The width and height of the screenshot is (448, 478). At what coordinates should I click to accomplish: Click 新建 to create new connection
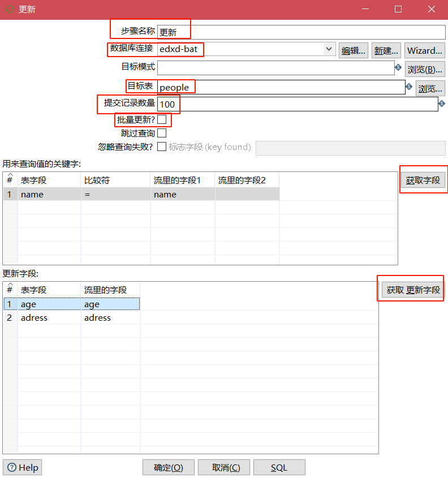(x=387, y=50)
